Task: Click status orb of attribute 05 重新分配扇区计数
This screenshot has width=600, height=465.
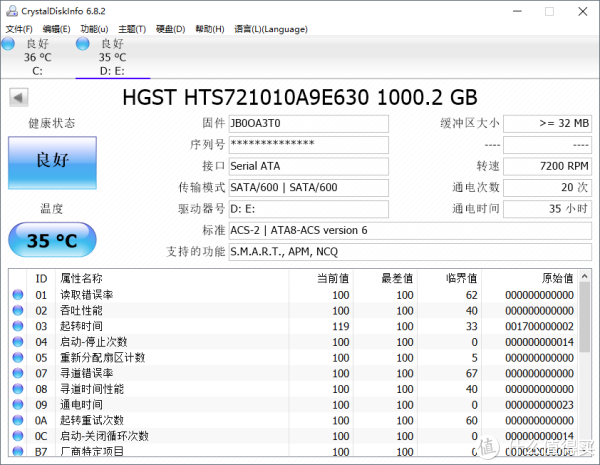Action: click(x=18, y=357)
